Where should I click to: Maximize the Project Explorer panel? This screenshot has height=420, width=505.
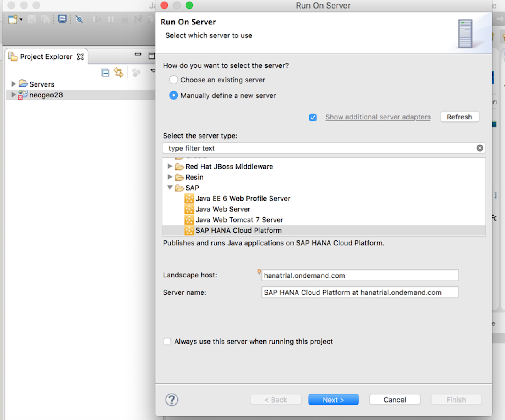pyautogui.click(x=151, y=56)
